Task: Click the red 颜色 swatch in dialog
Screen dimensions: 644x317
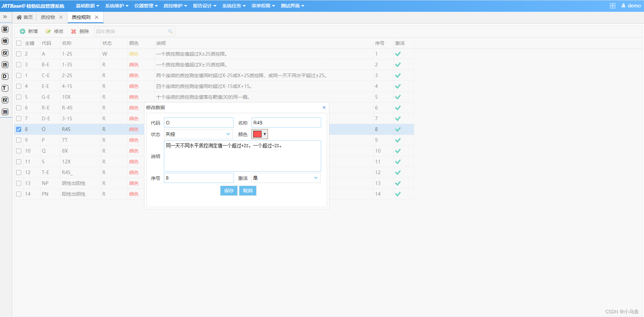Action: click(258, 134)
